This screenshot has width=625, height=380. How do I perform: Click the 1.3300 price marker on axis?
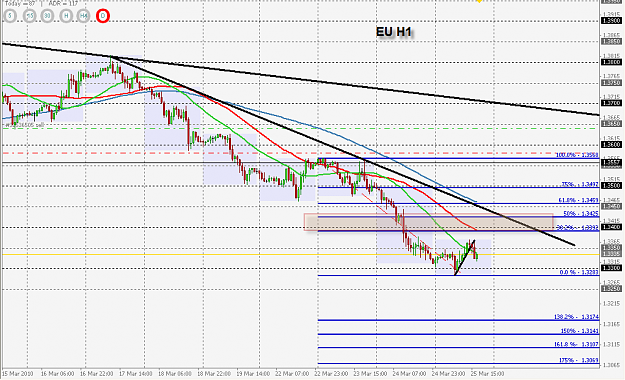(x=611, y=268)
